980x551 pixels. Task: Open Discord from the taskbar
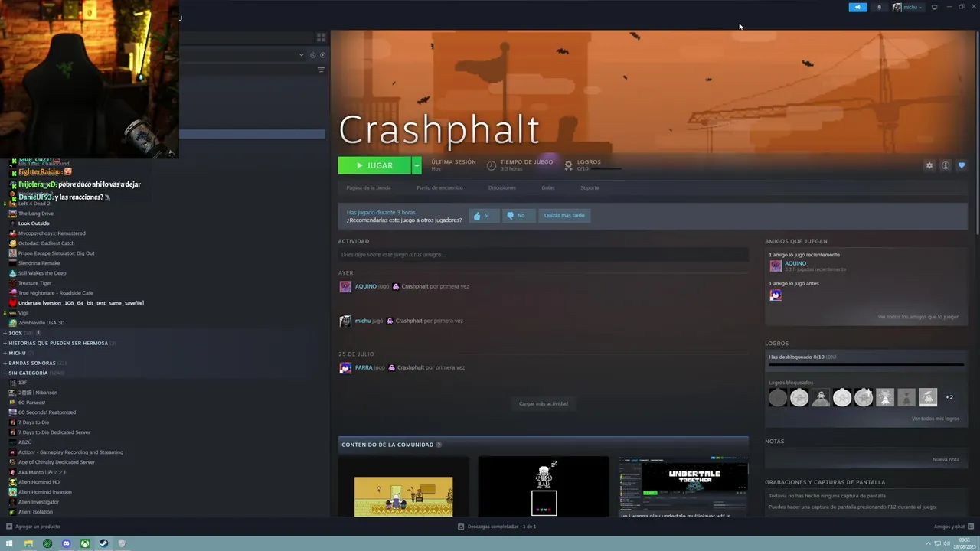pyautogui.click(x=66, y=543)
